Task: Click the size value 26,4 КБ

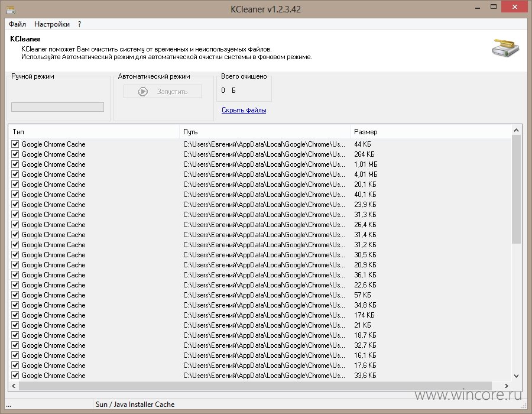Action: tap(365, 225)
